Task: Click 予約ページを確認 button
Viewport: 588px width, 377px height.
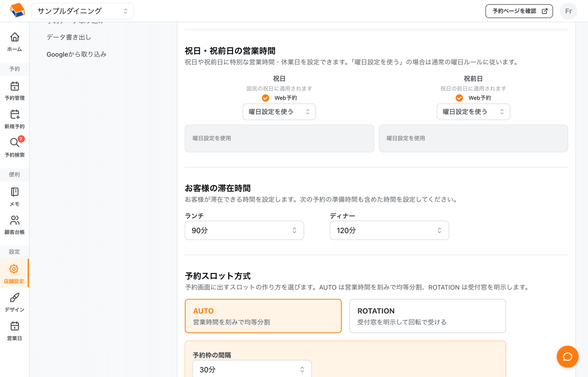Action: [x=519, y=11]
